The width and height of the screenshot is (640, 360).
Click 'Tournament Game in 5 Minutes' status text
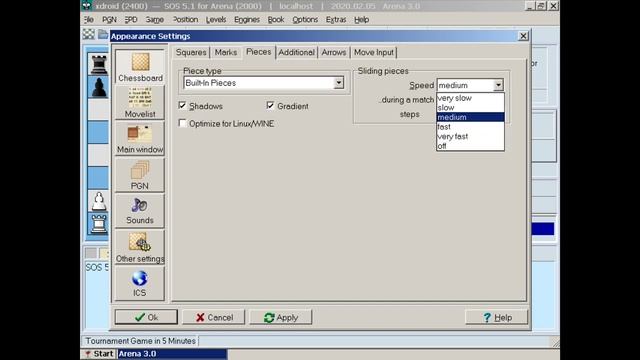click(140, 341)
